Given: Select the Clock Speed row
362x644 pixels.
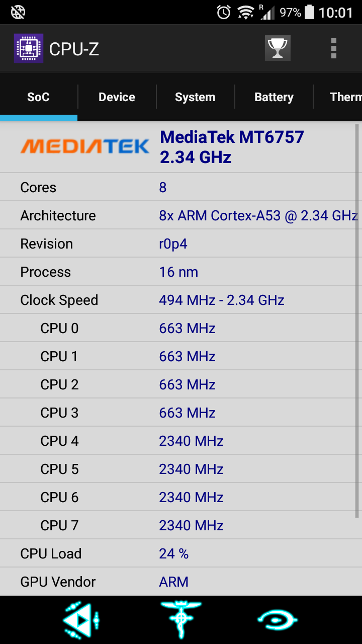Looking at the screenshot, I should click(x=181, y=300).
